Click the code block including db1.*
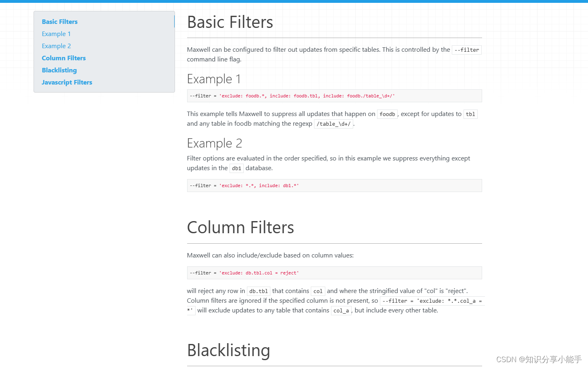Viewport: 588px width, 367px height. pyautogui.click(x=334, y=186)
